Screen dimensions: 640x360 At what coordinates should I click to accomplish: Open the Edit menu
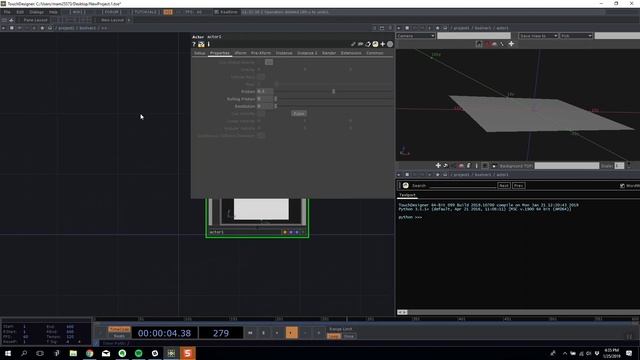20,12
